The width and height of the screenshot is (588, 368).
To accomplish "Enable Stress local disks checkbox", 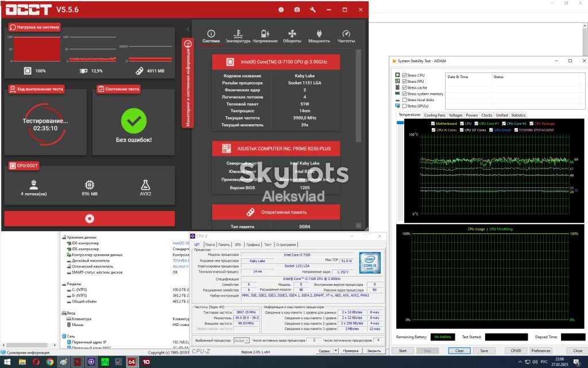I will 404,100.
